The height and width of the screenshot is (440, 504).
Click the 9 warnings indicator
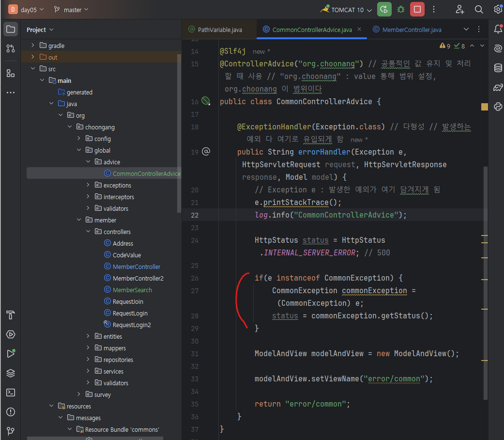coord(445,46)
